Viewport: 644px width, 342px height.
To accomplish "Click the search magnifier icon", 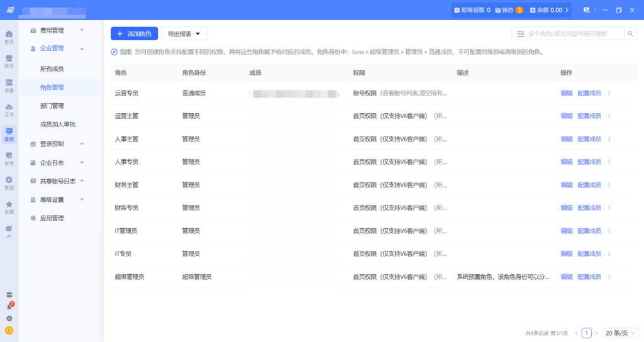I will (x=631, y=34).
